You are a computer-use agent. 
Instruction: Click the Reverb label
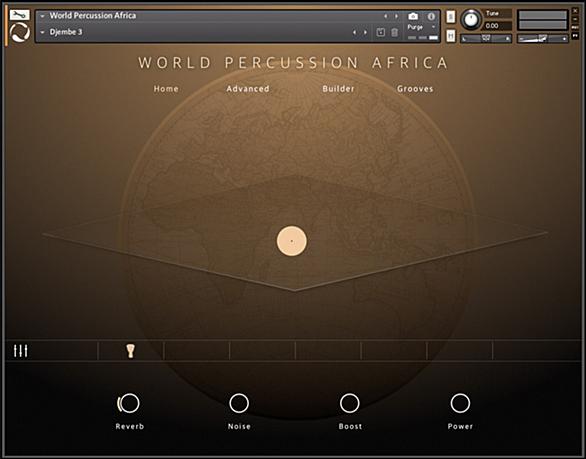[x=130, y=426]
